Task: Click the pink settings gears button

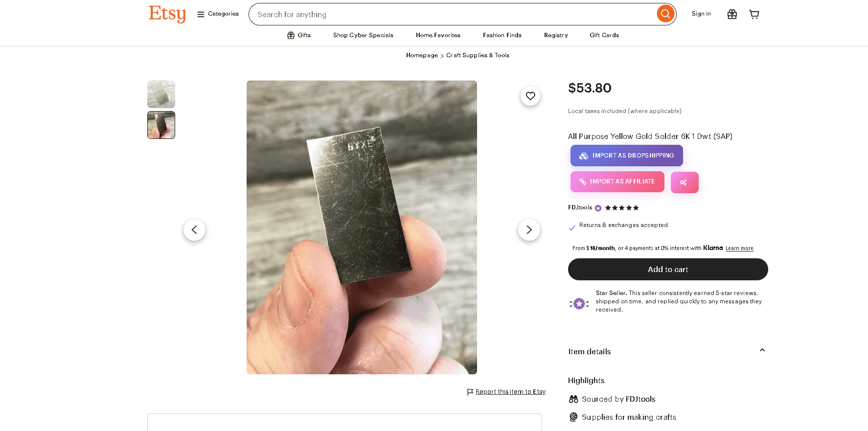Action: 684,182
